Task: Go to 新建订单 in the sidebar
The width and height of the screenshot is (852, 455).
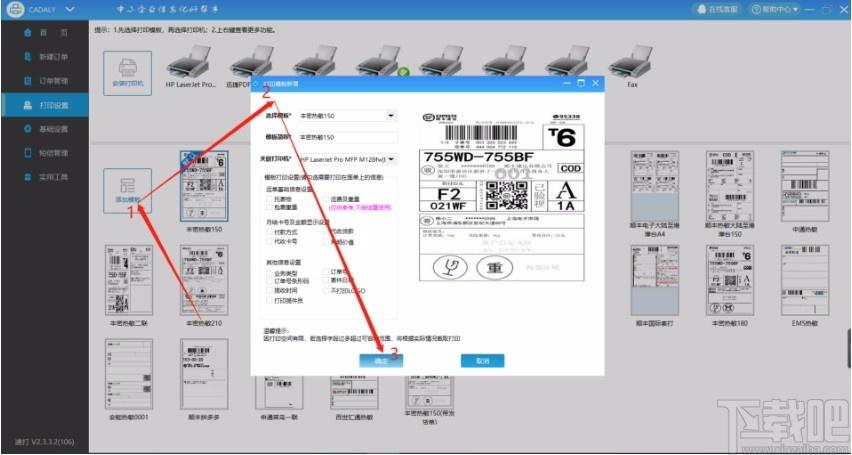Action: [45, 57]
